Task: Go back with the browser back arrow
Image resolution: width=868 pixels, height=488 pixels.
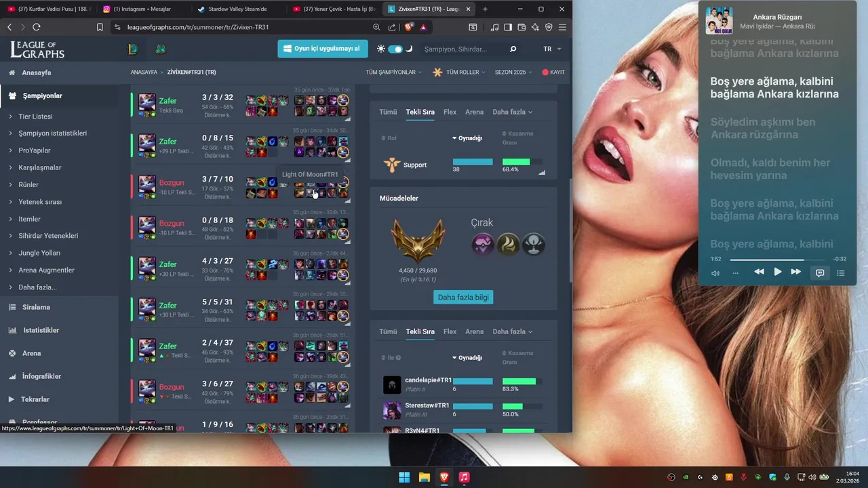Action: coord(9,27)
